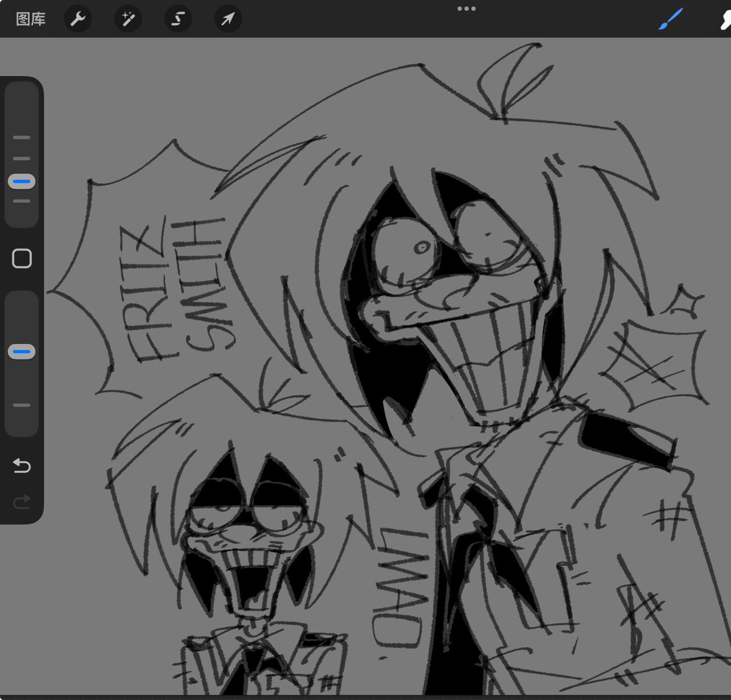Select the Smudge tool at top right
Viewport: 731px width, 700px height.
725,19
